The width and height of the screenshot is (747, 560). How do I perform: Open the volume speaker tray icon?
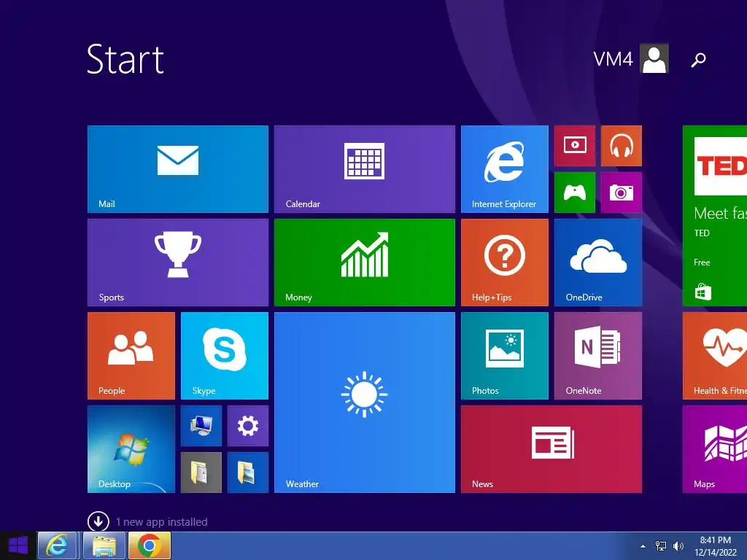(x=678, y=546)
